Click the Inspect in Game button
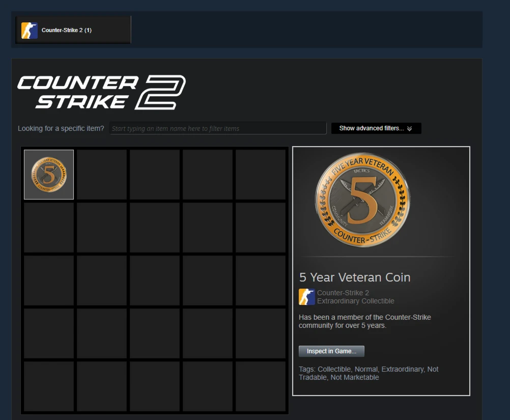The width and height of the screenshot is (510, 420). (x=331, y=351)
